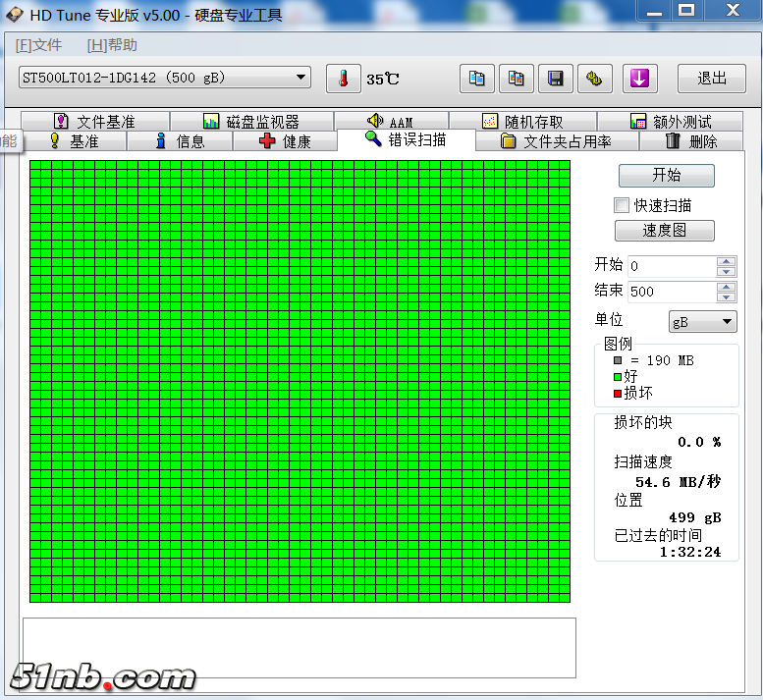Increase the 开始 start value with up arrow
This screenshot has width=763, height=700.
[x=726, y=261]
